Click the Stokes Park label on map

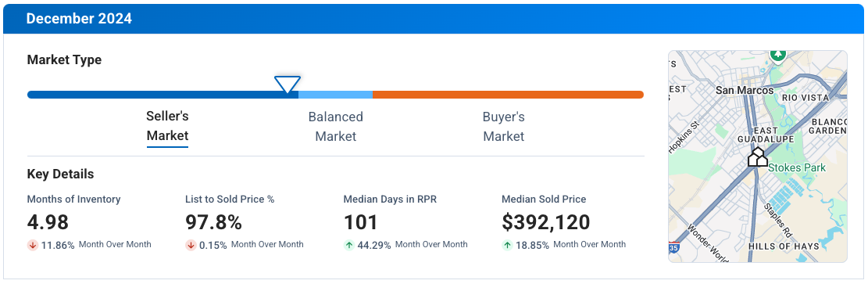tap(797, 167)
